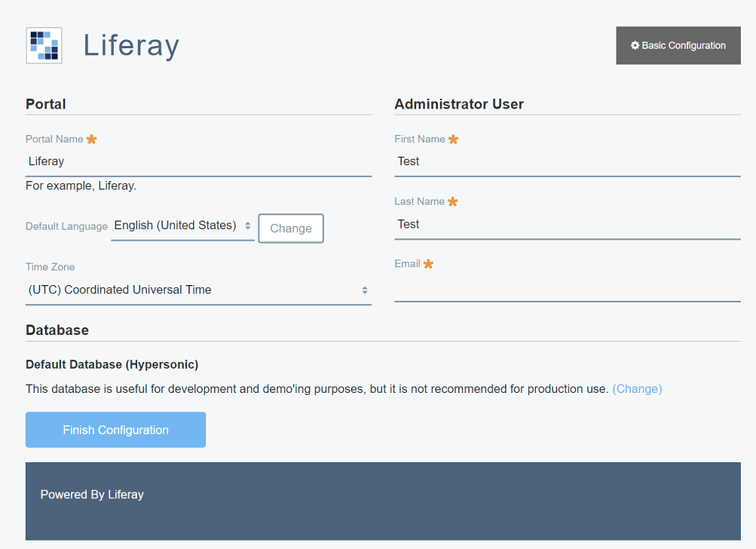Viewport: 756px width, 549px height.
Task: Click the Portal Name label
Action: [54, 140]
